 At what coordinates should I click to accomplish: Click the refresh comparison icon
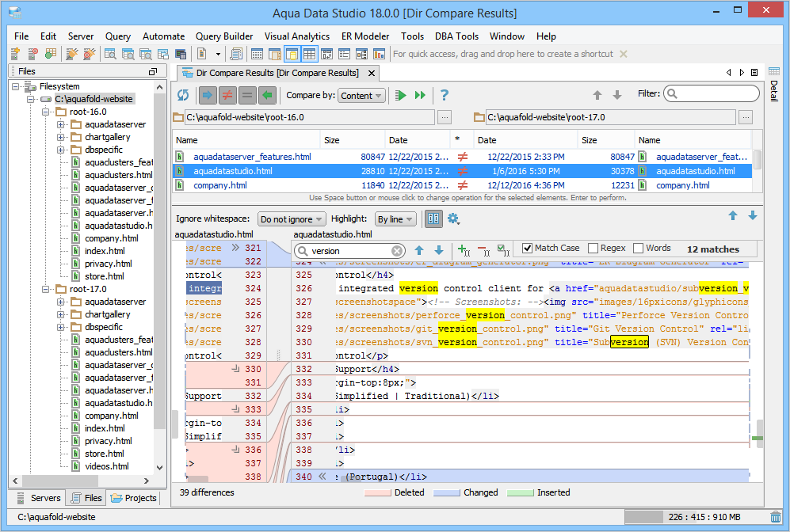(184, 95)
